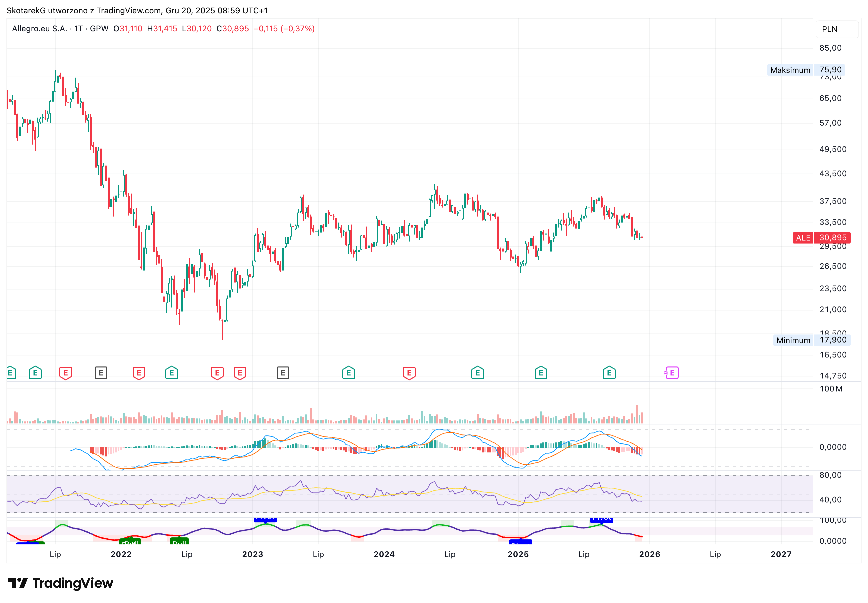The width and height of the screenshot is (868, 603).
Task: Click the tallest red volume bar in late 2025
Action: click(x=637, y=414)
